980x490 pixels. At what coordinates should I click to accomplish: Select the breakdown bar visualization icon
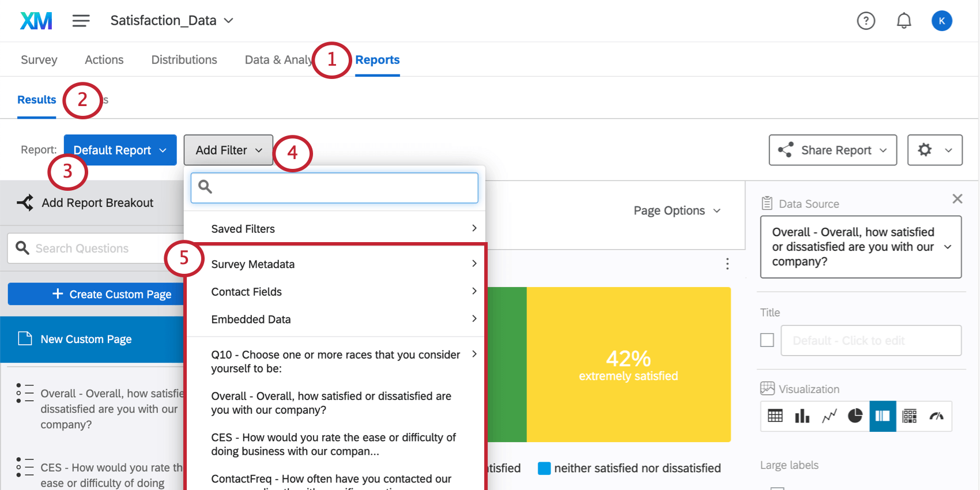click(x=883, y=416)
